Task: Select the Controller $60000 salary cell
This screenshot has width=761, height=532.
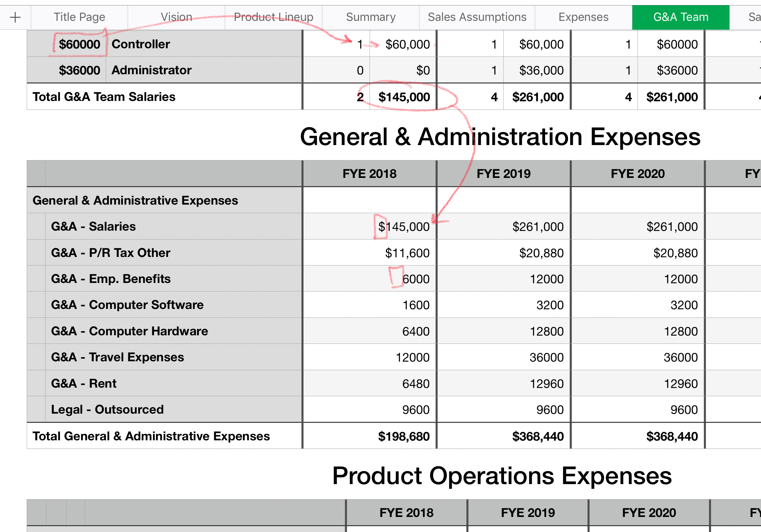Action: [x=79, y=44]
